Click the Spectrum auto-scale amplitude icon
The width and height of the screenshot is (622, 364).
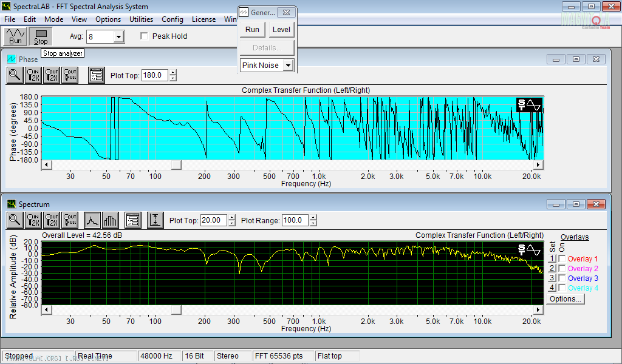point(155,220)
